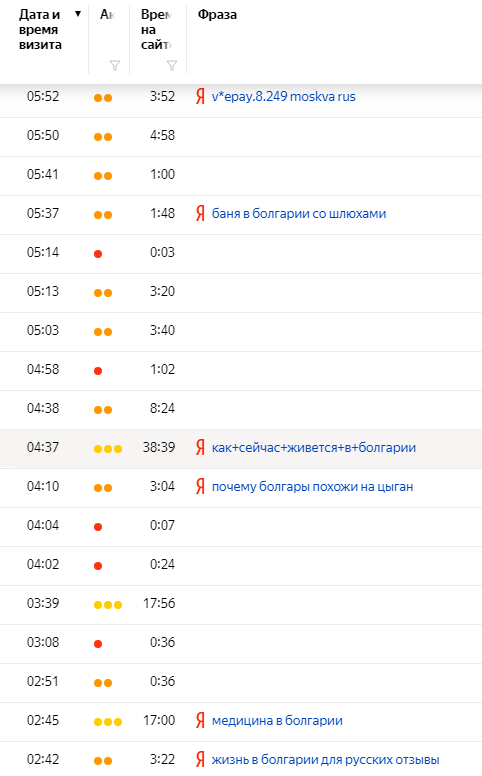
Task: Click the red activity dot in the 05:14 row
Action: click(98, 254)
